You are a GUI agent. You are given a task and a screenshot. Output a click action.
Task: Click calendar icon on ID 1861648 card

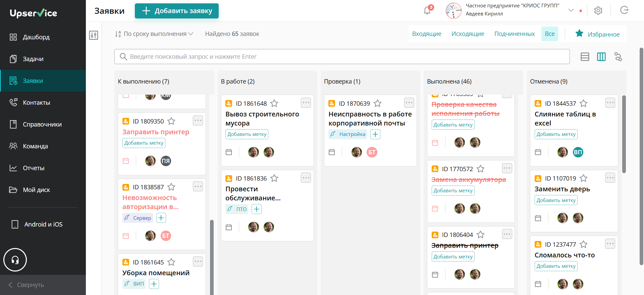click(x=229, y=152)
